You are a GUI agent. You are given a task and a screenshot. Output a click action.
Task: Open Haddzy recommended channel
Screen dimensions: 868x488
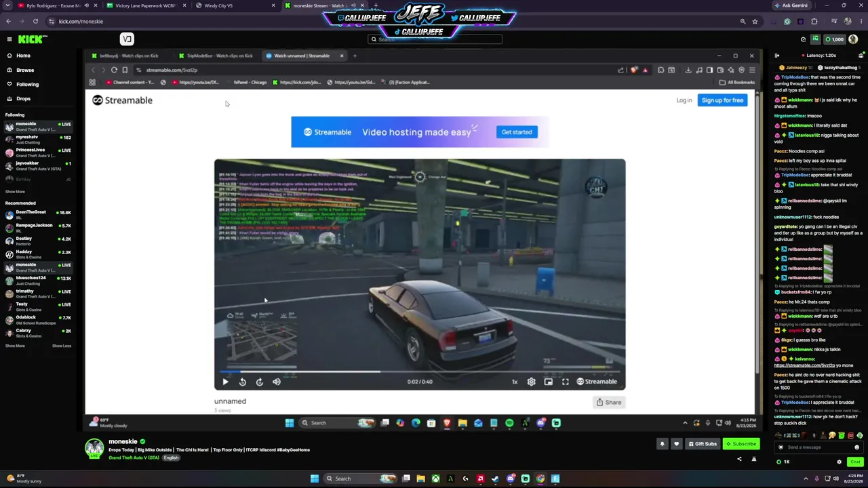(39, 254)
